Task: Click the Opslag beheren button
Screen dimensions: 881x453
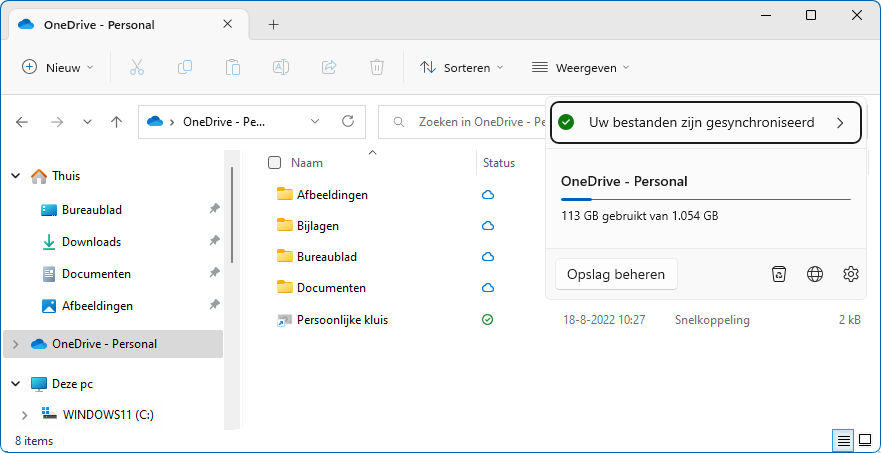Action: click(x=616, y=274)
